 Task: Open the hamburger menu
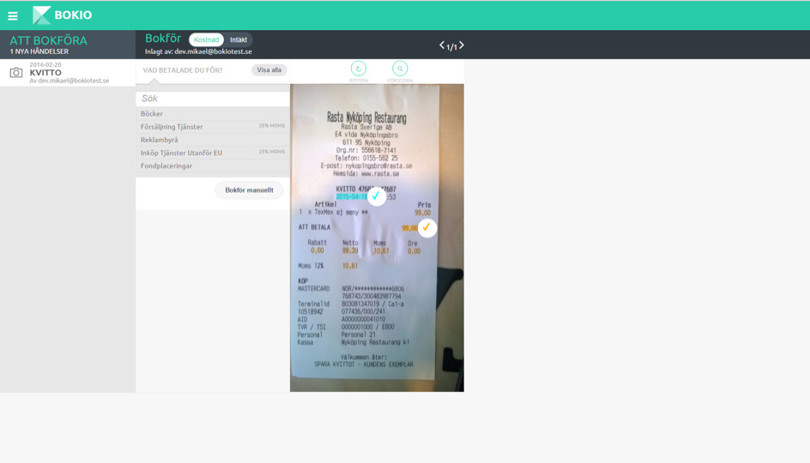tap(13, 16)
